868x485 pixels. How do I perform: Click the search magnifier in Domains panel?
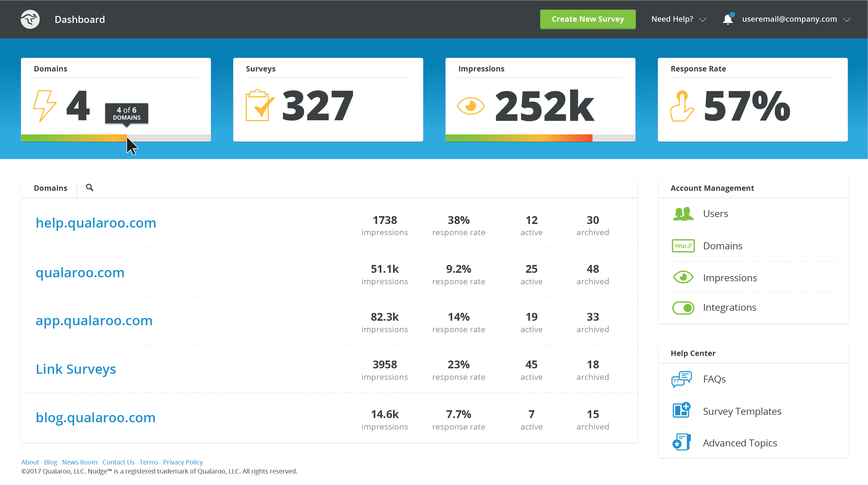point(90,187)
